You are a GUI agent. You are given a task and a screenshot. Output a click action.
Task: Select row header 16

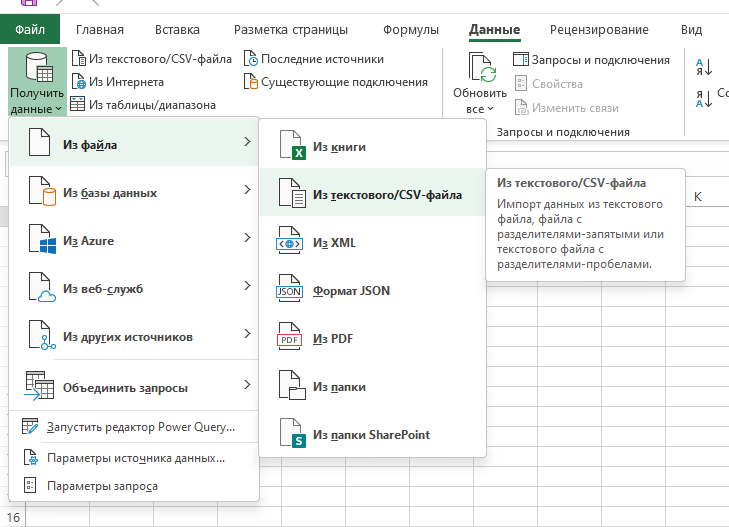[x=13, y=517]
